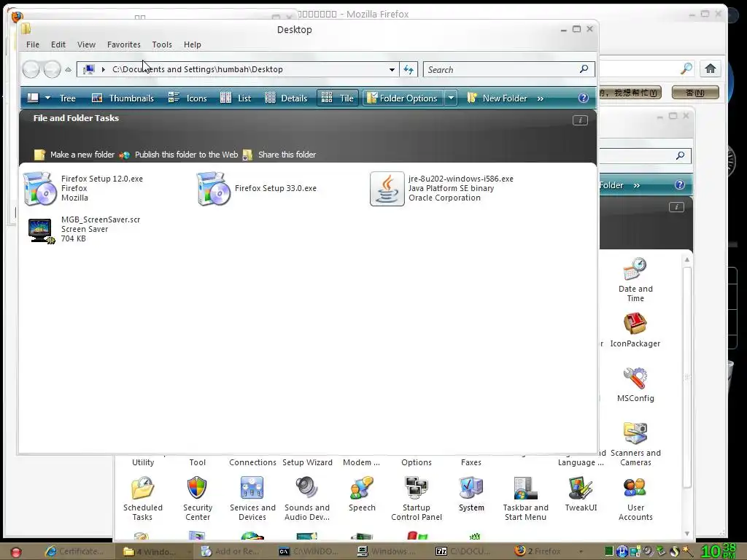Open the Edit menu

pos(58,44)
